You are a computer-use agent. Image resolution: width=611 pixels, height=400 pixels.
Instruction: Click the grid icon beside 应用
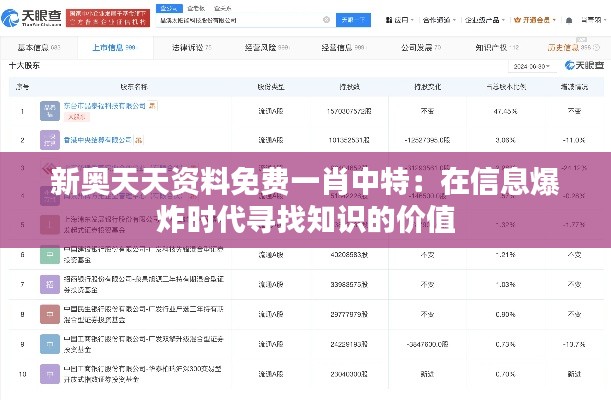click(x=388, y=20)
